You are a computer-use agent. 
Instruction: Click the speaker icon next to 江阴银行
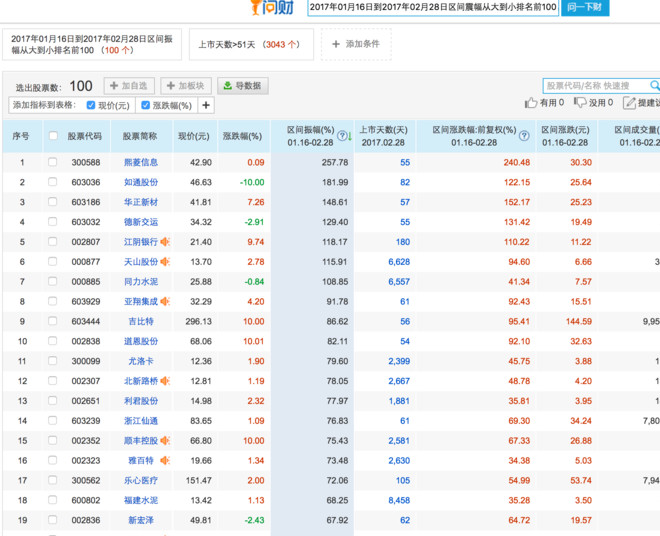coord(165,242)
